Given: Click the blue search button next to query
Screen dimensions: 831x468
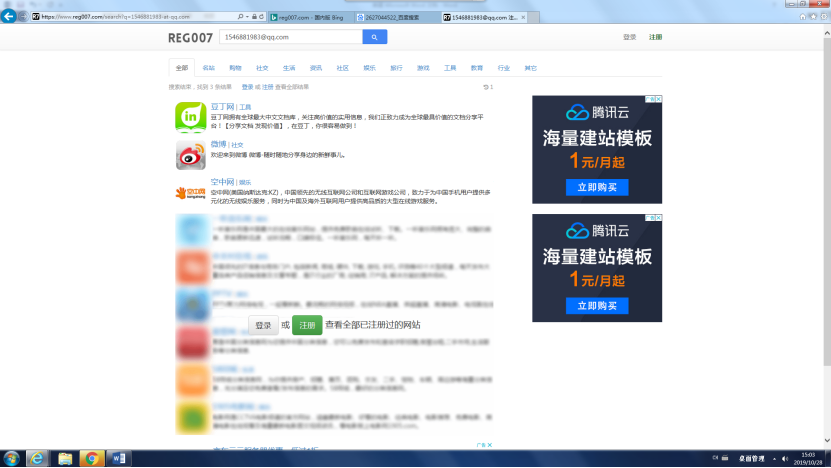Looking at the screenshot, I should 375,37.
